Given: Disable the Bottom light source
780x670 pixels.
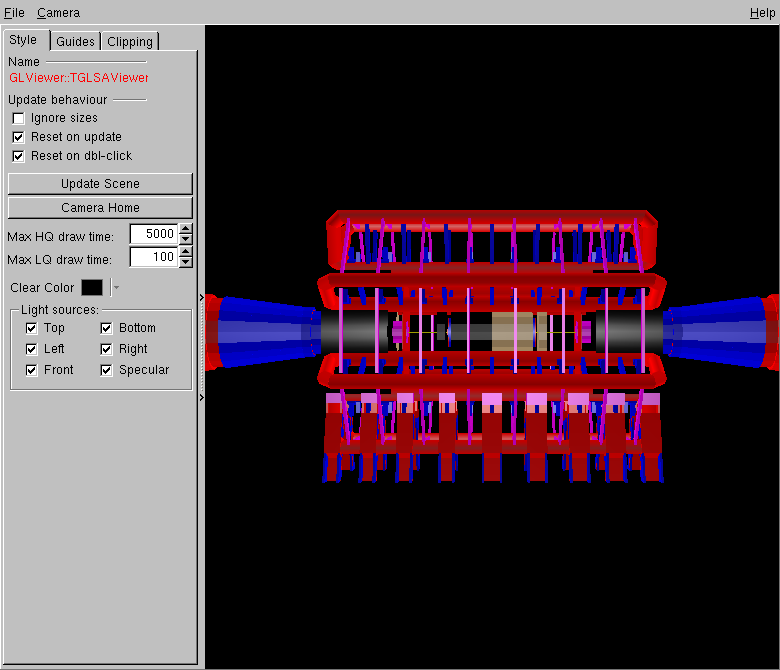Looking at the screenshot, I should (x=107, y=328).
